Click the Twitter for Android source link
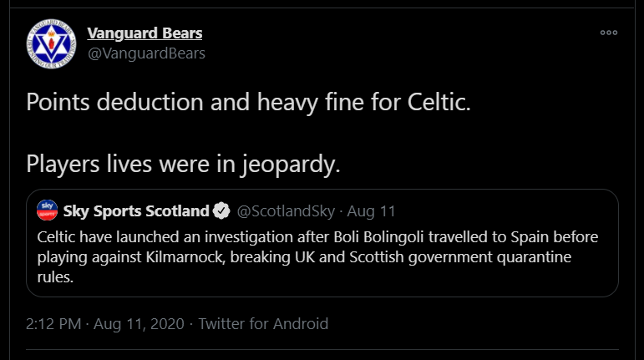 pyautogui.click(x=263, y=323)
